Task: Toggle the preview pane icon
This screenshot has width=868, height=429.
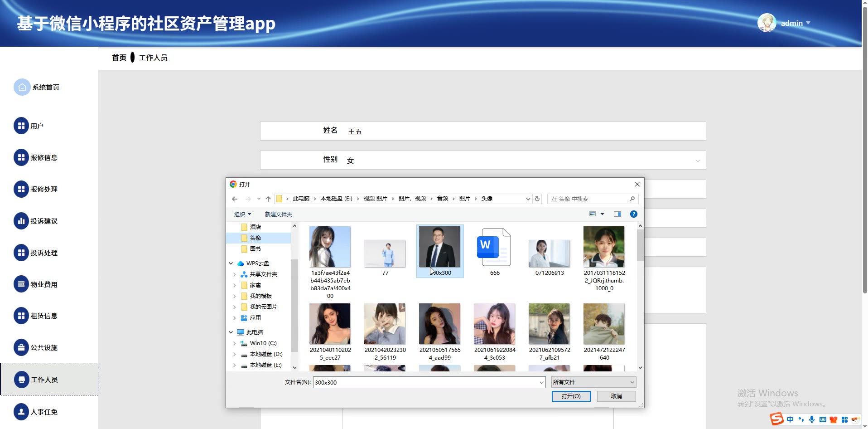Action: click(617, 214)
